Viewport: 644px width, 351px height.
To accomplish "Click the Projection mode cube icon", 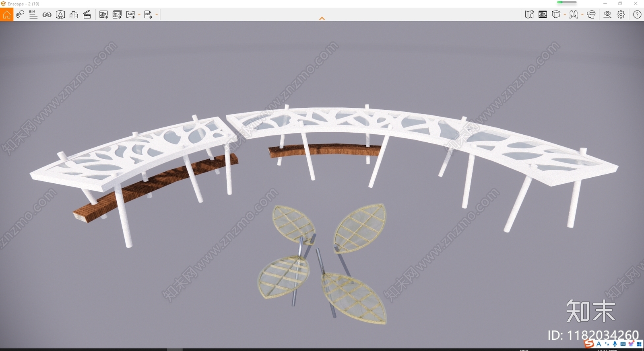I will coord(556,15).
